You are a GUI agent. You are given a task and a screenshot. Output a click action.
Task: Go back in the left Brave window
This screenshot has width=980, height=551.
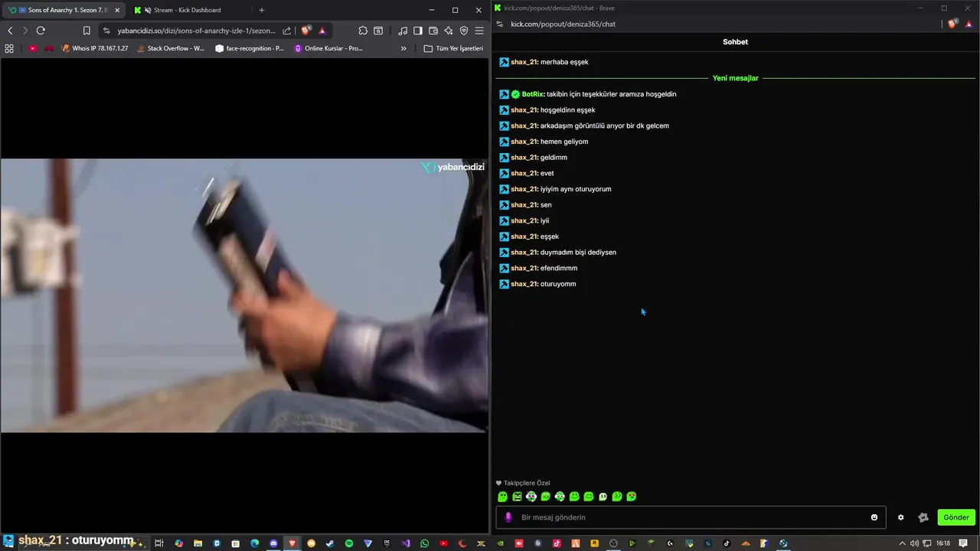pyautogui.click(x=10, y=31)
